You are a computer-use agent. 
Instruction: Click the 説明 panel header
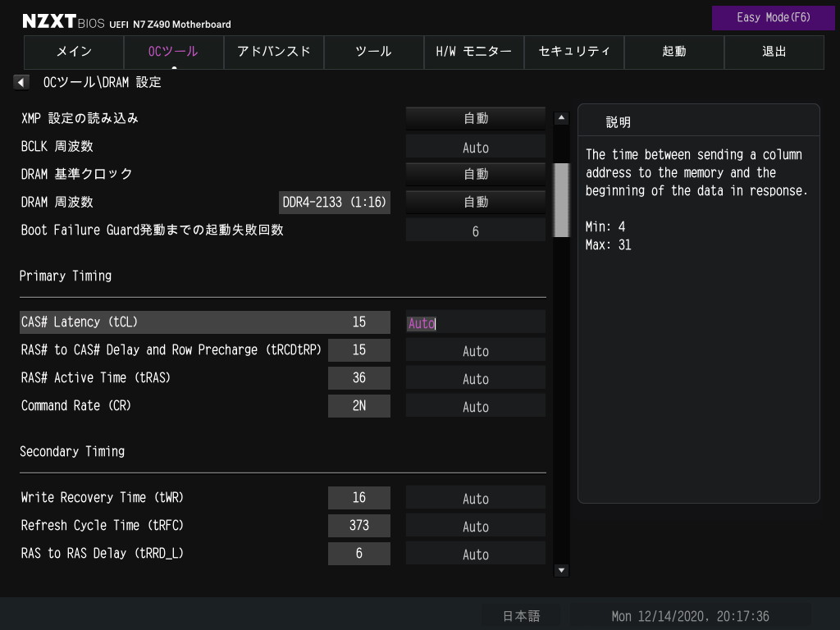(618, 122)
